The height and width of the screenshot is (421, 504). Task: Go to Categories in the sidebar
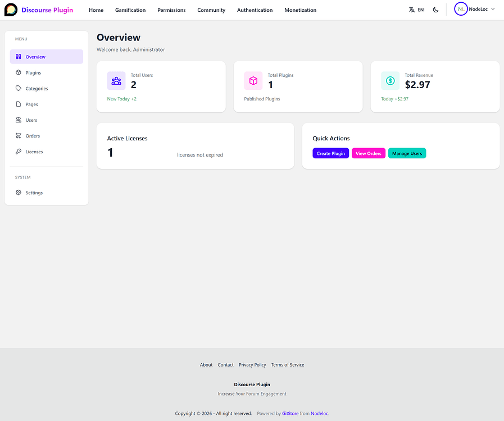37,89
